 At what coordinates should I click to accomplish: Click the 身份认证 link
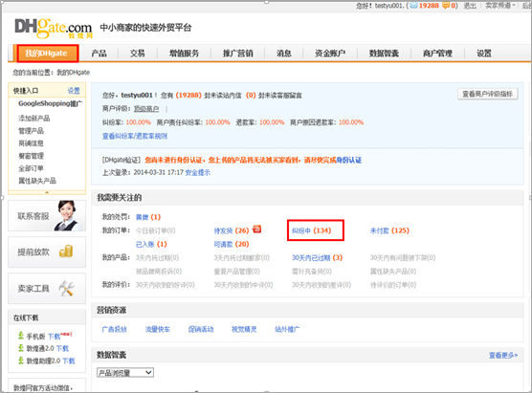tap(349, 160)
